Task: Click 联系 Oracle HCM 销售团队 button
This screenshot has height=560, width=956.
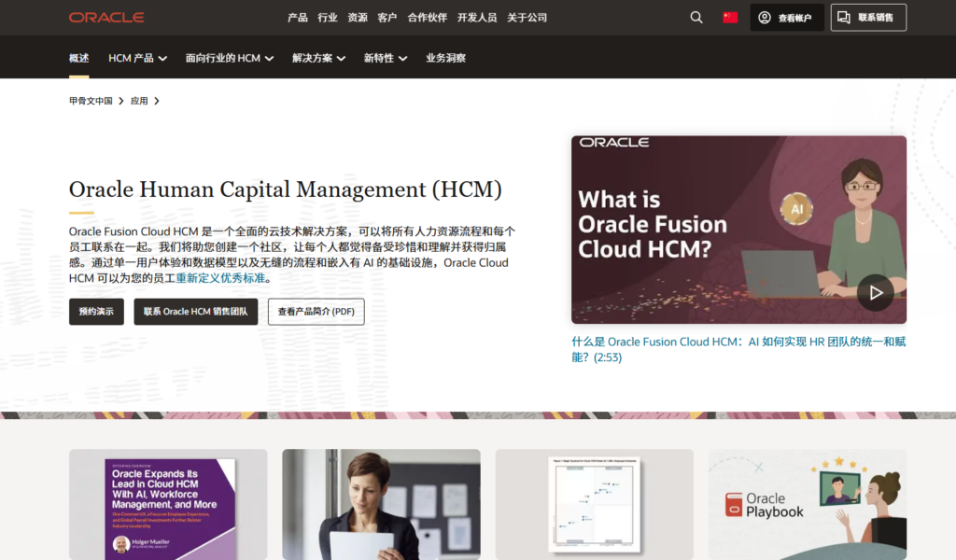Action: coord(195,312)
